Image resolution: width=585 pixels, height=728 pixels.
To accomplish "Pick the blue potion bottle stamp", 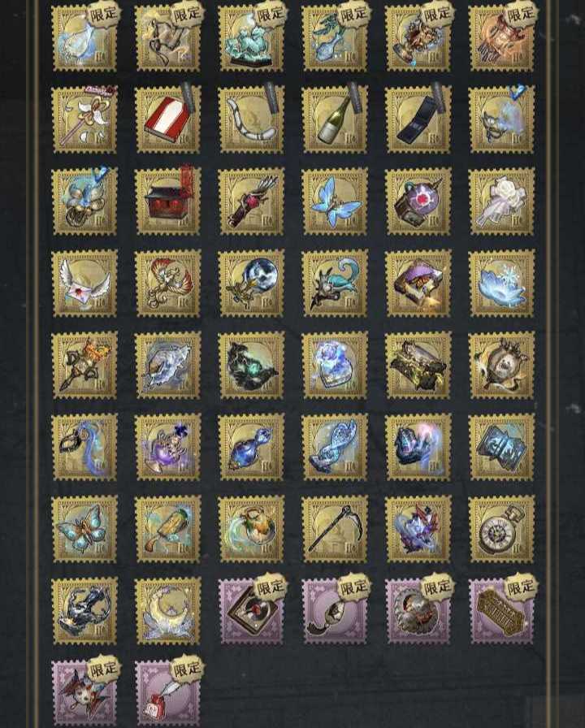I will click(x=251, y=447).
